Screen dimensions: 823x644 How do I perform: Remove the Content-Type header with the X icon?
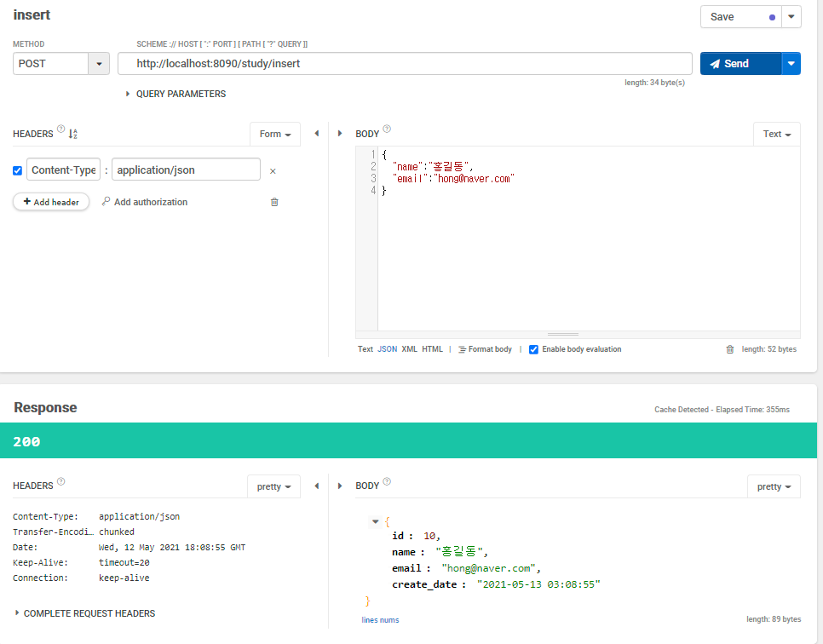(273, 171)
